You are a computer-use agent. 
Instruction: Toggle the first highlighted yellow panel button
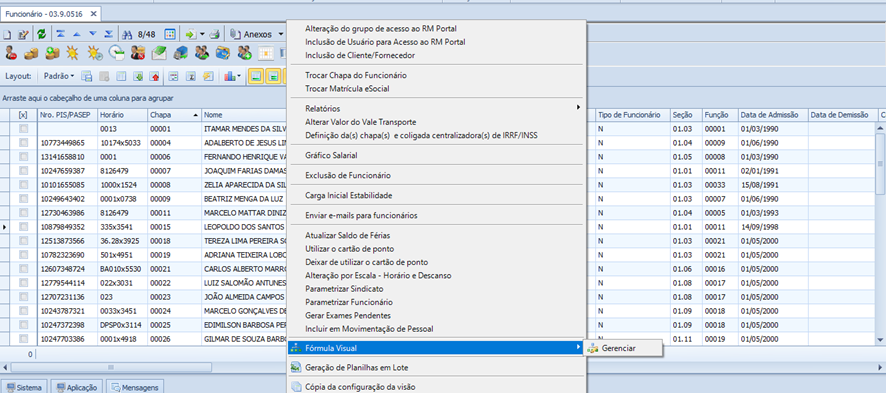(x=256, y=76)
